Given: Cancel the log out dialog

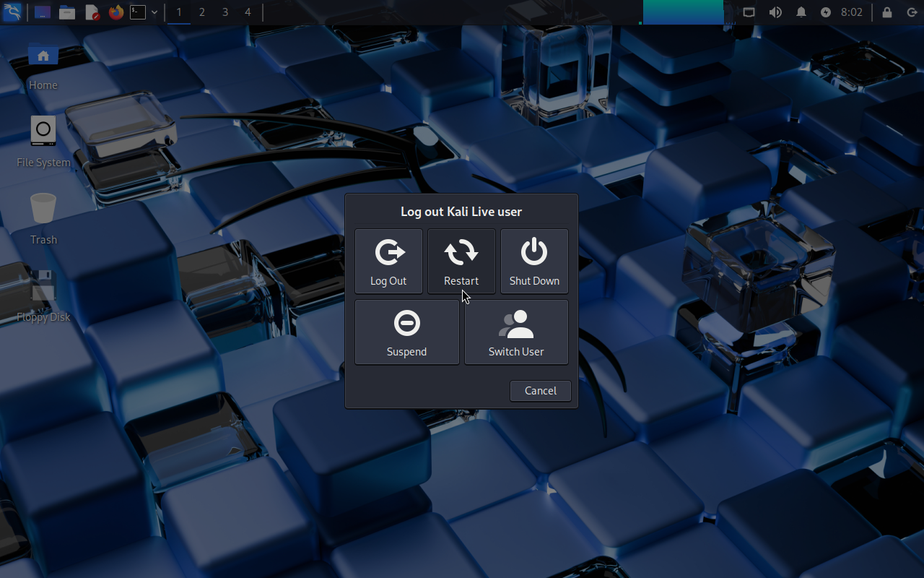Looking at the screenshot, I should pyautogui.click(x=540, y=391).
